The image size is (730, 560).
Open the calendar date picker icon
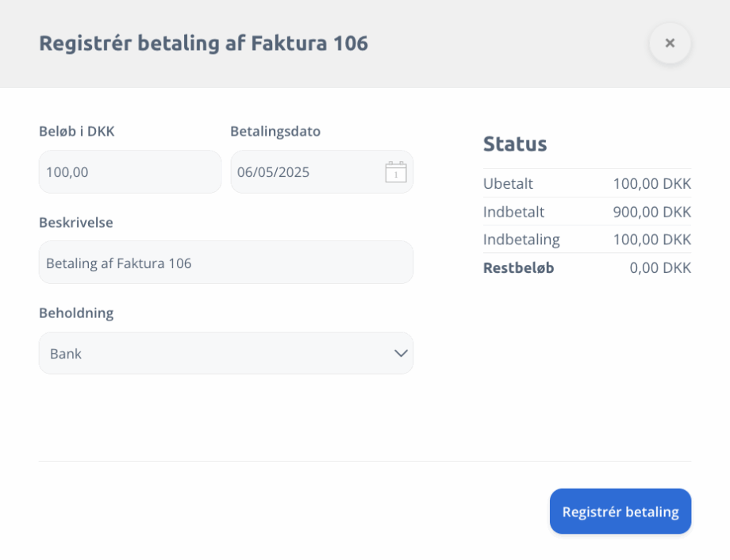396,172
